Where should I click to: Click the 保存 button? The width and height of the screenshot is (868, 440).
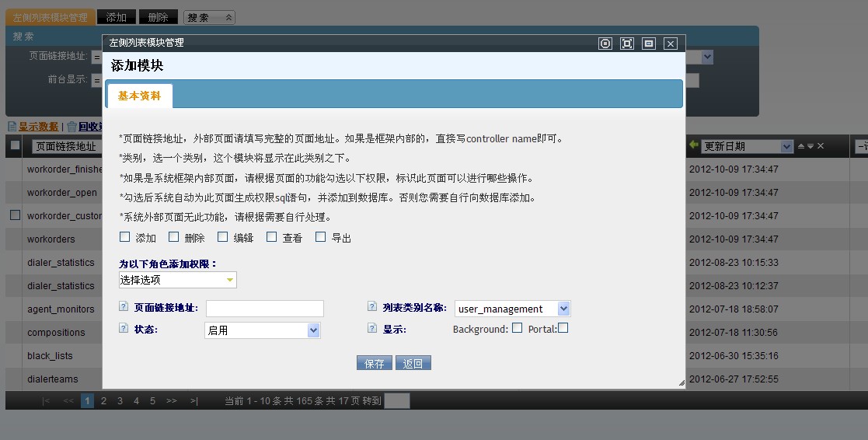tap(374, 363)
